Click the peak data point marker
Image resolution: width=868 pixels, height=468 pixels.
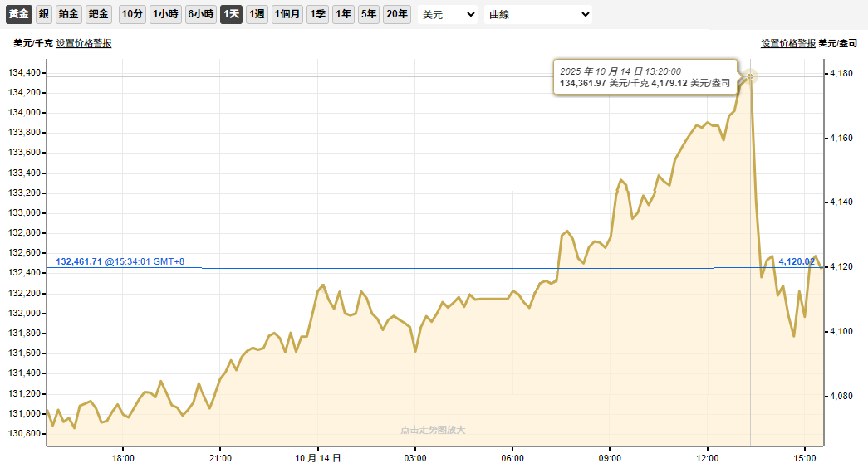pyautogui.click(x=750, y=76)
